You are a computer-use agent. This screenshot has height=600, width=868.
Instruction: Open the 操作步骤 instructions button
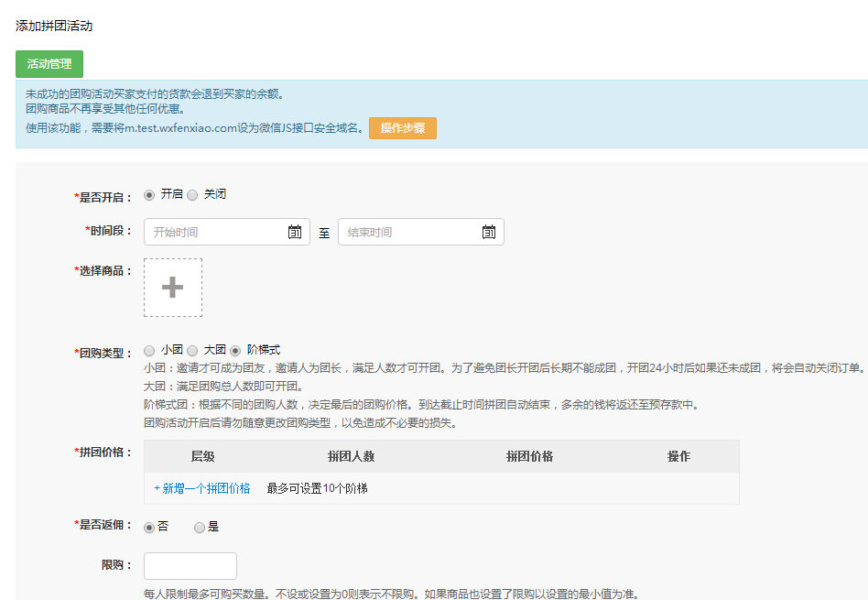tap(402, 128)
